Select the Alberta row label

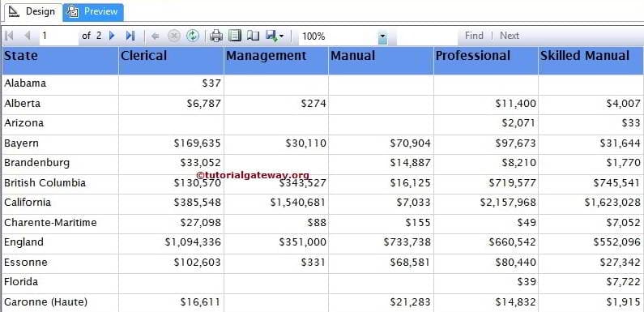tap(22, 103)
